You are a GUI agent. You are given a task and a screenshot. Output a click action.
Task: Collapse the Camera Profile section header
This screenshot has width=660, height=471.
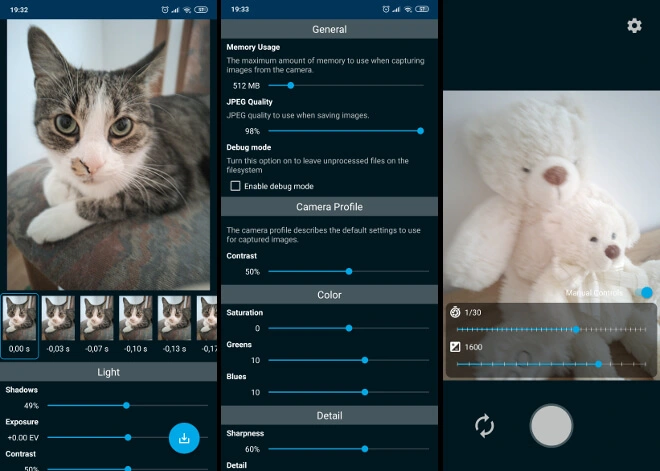[329, 207]
